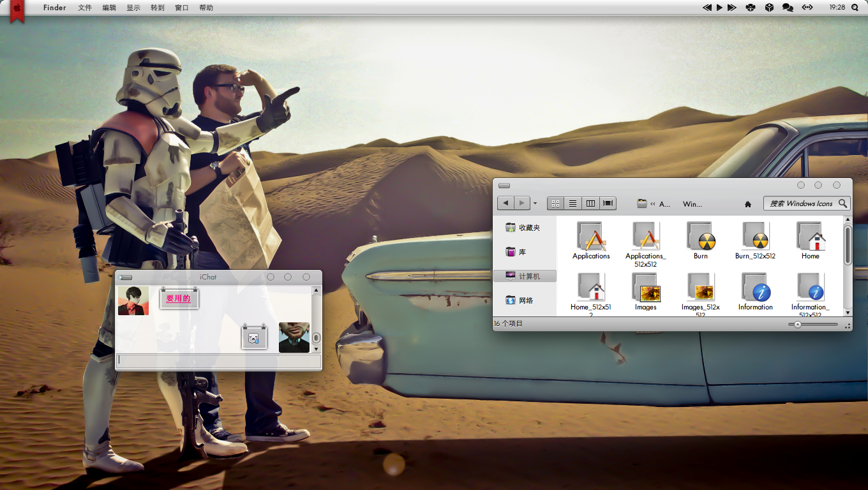Viewport: 868px width, 490px height.
Task: Open the recent locations dropdown arrow
Action: (x=535, y=204)
